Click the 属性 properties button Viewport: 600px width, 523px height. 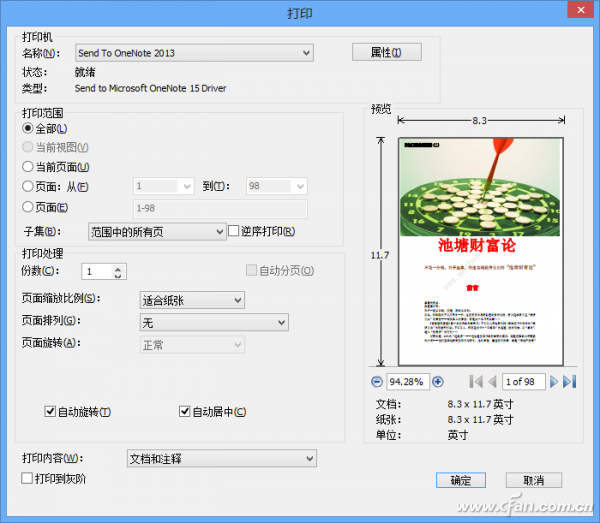pyautogui.click(x=387, y=53)
